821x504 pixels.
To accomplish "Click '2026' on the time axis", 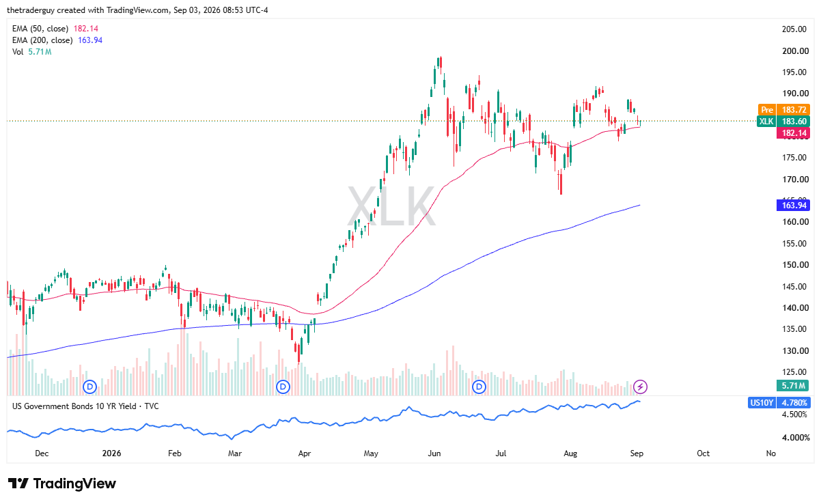I will [110, 453].
